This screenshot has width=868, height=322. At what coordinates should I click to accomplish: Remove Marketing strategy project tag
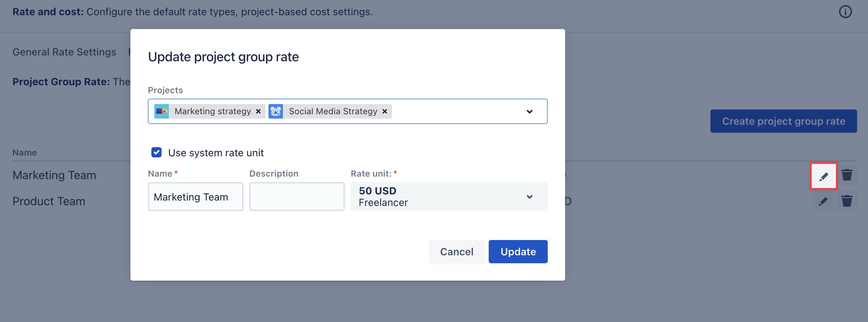(x=258, y=111)
